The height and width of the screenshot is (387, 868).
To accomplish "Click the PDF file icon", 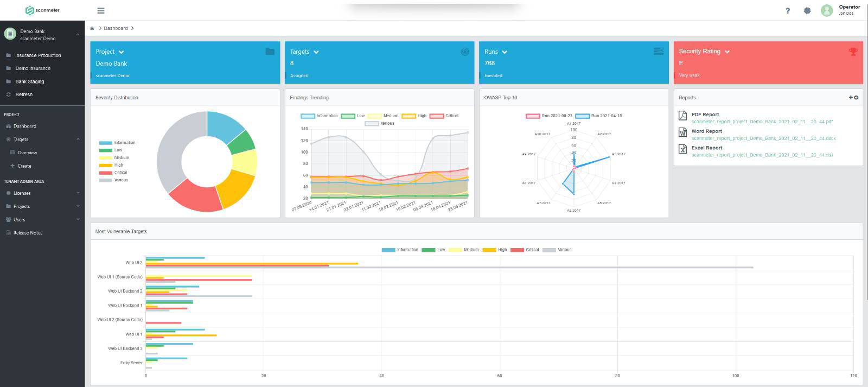I will 683,116.
